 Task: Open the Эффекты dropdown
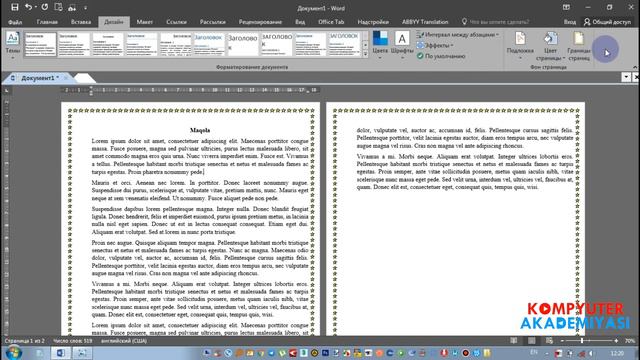(x=435, y=45)
